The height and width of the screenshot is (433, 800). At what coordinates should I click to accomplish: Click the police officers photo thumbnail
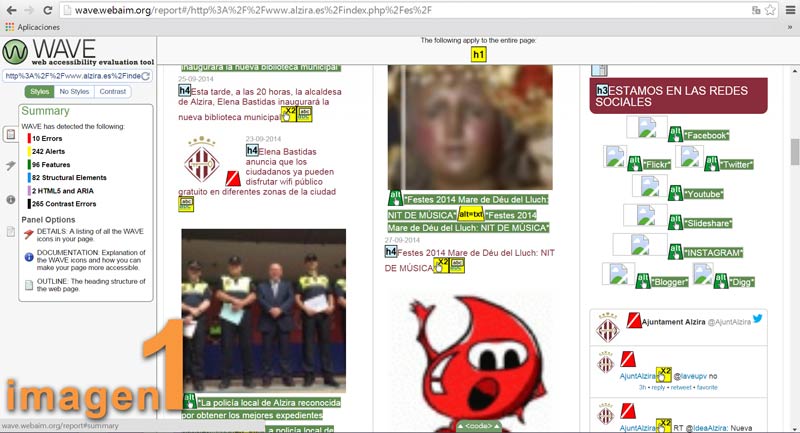pos(264,311)
